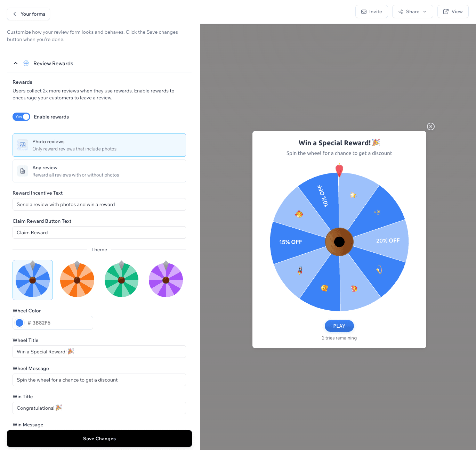The height and width of the screenshot is (450, 476).
Task: Select the orange wheel theme
Action: click(x=77, y=280)
